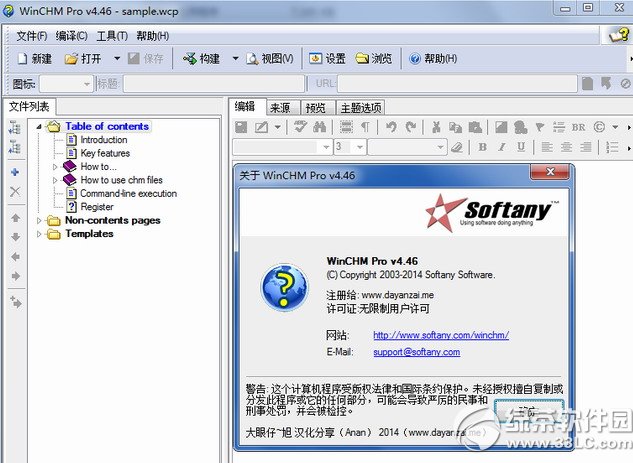Open the font name combo box
Viewport: 633px width, 463px height.
point(283,147)
